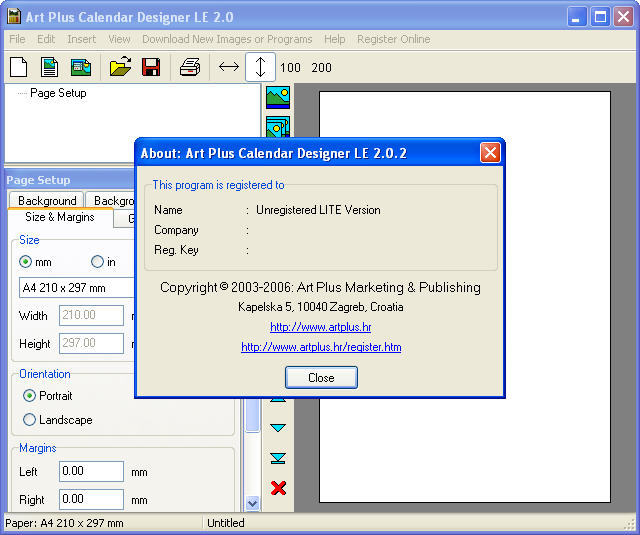Click the panel scrollbar down arrow
This screenshot has width=640, height=535.
253,503
